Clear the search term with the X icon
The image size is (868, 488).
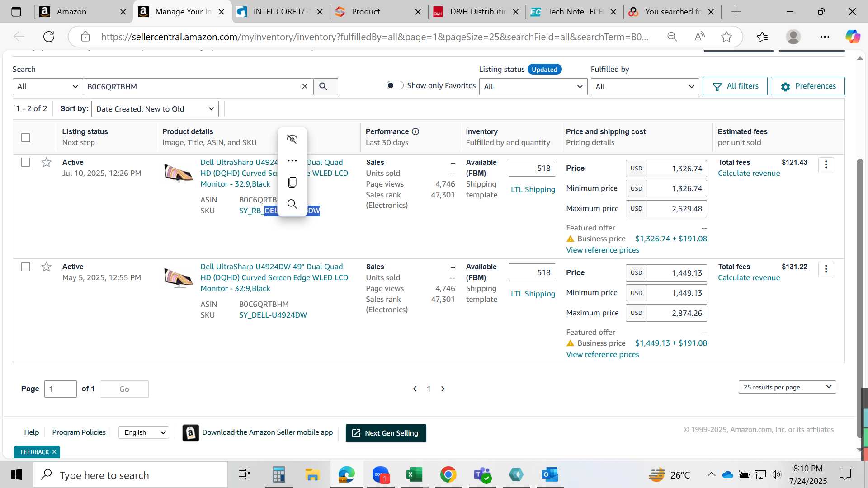[305, 86]
